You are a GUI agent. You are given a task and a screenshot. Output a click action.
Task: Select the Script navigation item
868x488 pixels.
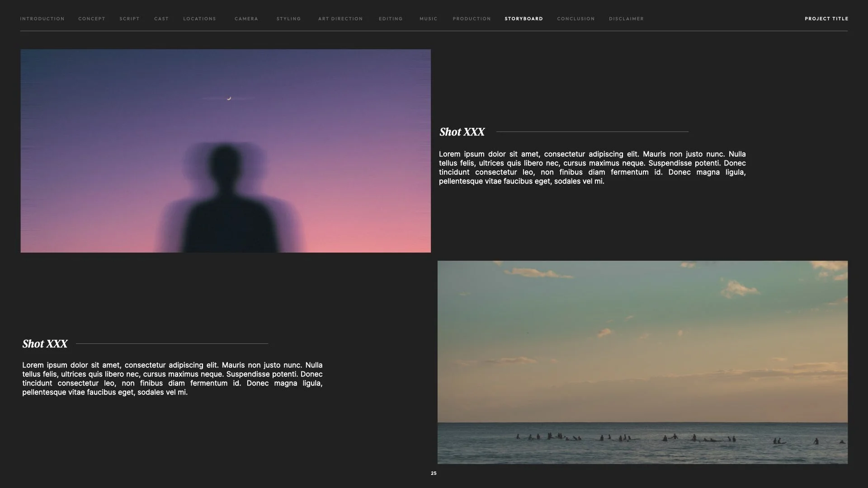129,19
